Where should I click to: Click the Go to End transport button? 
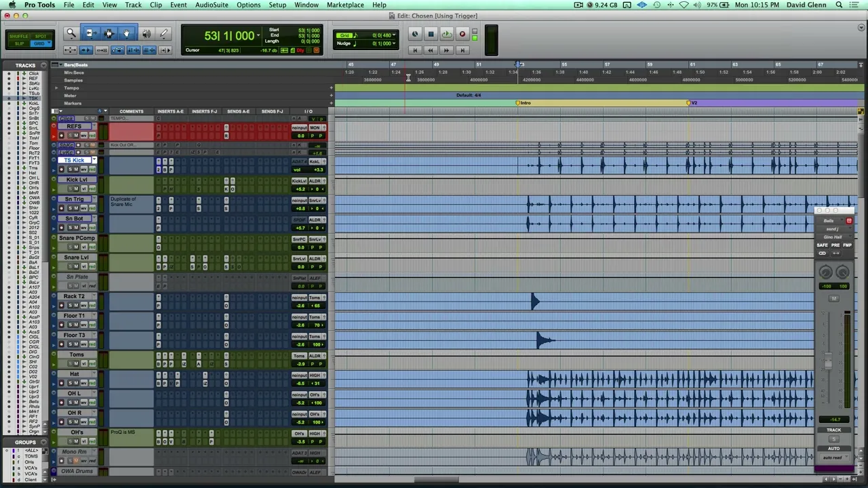[x=462, y=50]
